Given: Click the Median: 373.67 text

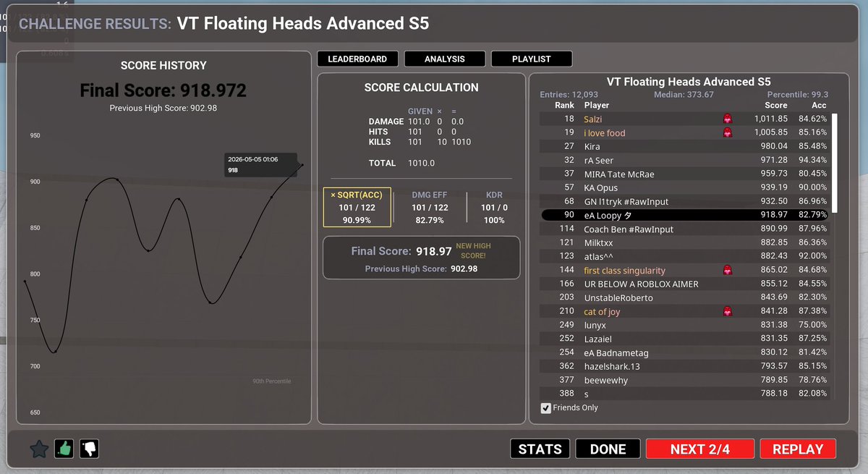Looking at the screenshot, I should coord(684,95).
